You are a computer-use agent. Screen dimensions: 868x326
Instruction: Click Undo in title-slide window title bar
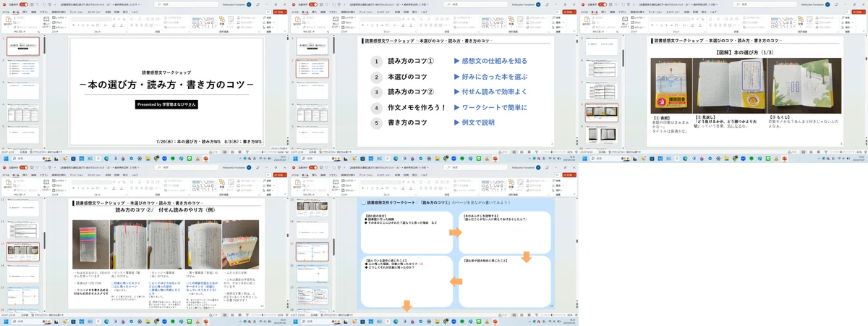(38, 4)
